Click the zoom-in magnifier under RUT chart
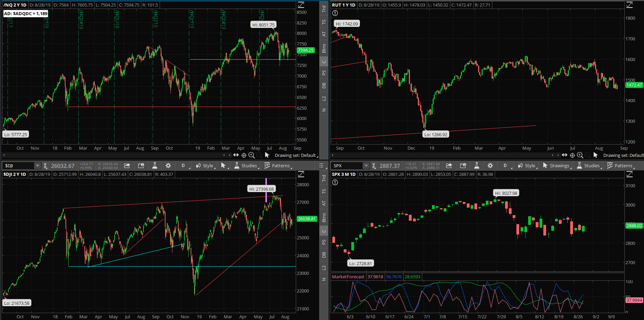 [x=580, y=155]
